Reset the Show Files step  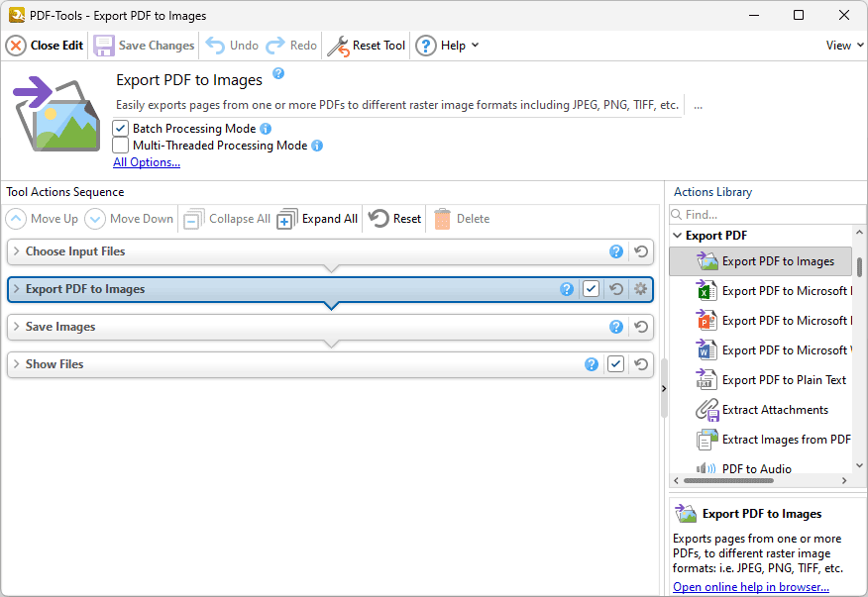641,364
